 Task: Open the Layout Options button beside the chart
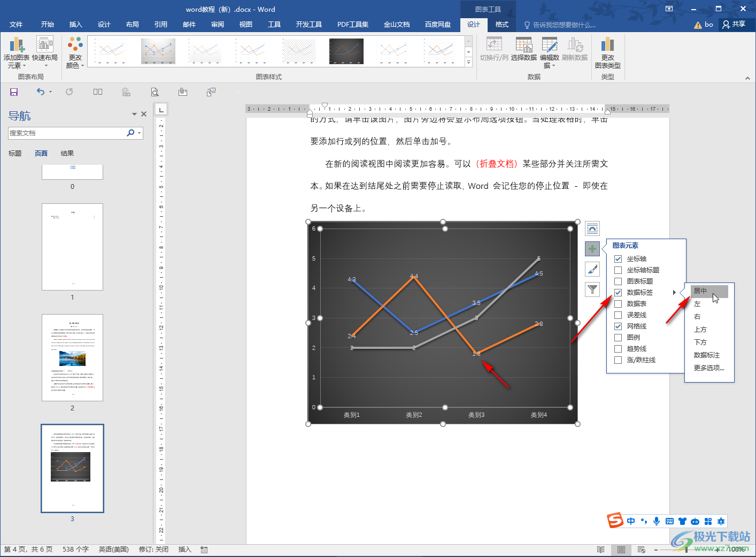point(592,228)
